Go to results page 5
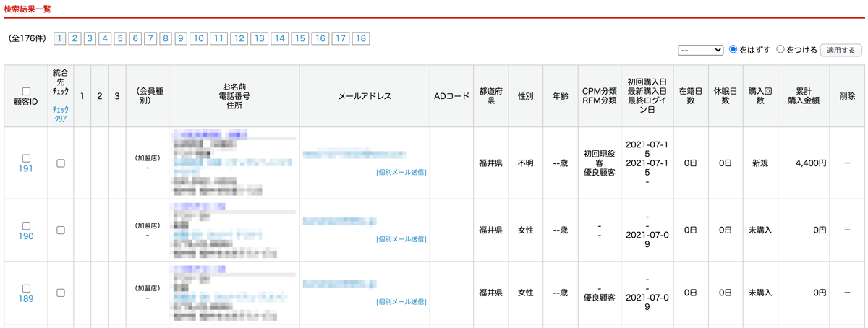Image resolution: width=868 pixels, height=328 pixels. coord(120,38)
